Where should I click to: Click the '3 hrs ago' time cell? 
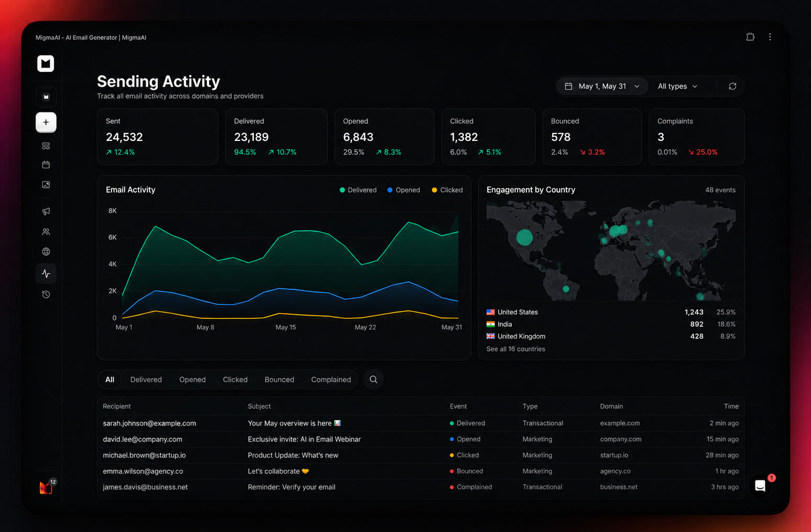tap(725, 487)
